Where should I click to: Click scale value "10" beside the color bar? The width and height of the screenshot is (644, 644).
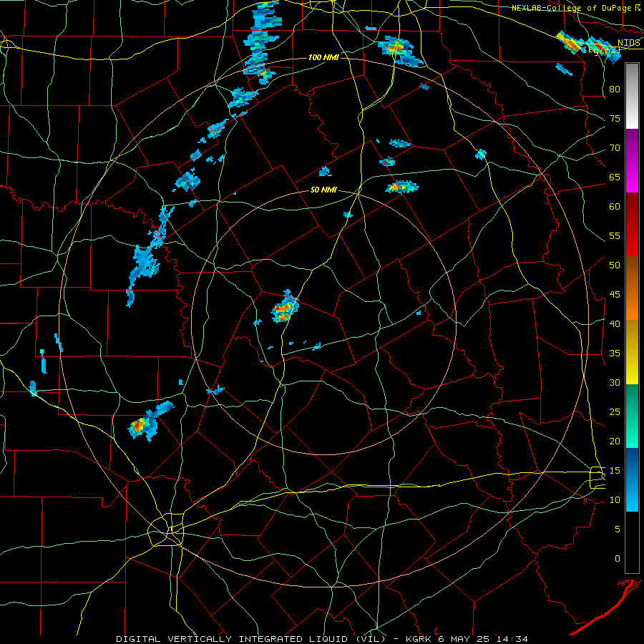click(x=615, y=500)
